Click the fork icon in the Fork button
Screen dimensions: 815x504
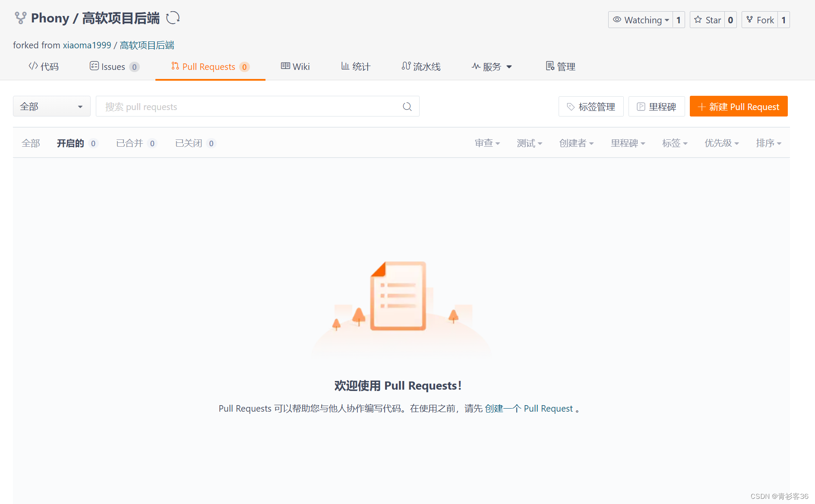[x=751, y=19]
